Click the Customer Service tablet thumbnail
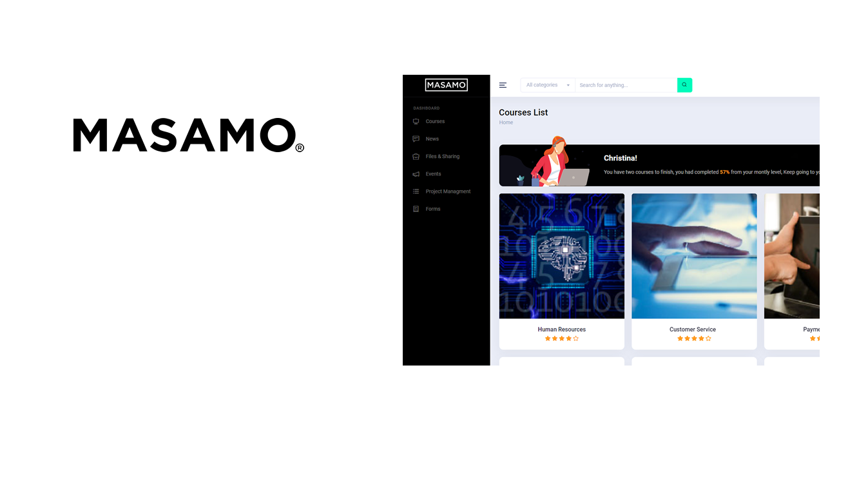This screenshot has height=488, width=868. click(x=694, y=256)
